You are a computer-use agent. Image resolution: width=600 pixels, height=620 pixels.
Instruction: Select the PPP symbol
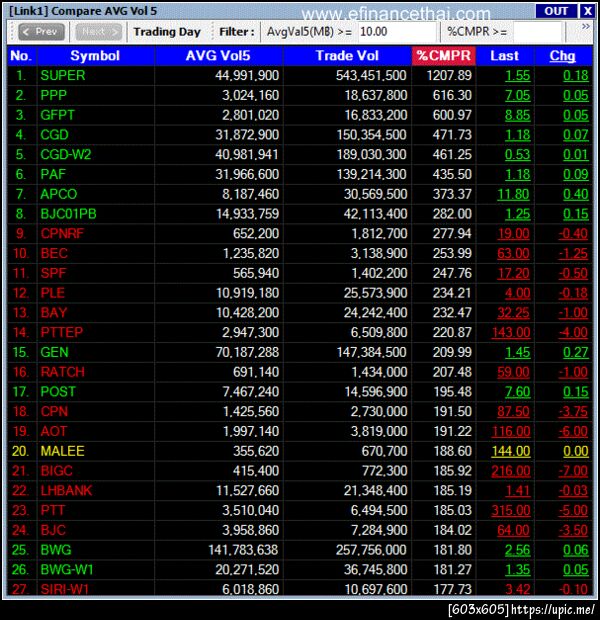pyautogui.click(x=53, y=95)
